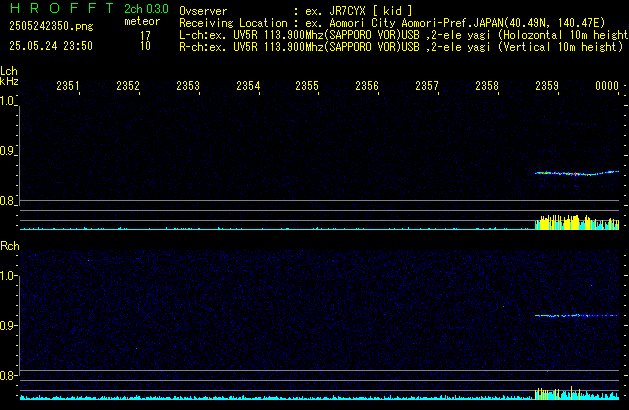Click the 2352 time marker
629x410 pixels.
[128, 86]
